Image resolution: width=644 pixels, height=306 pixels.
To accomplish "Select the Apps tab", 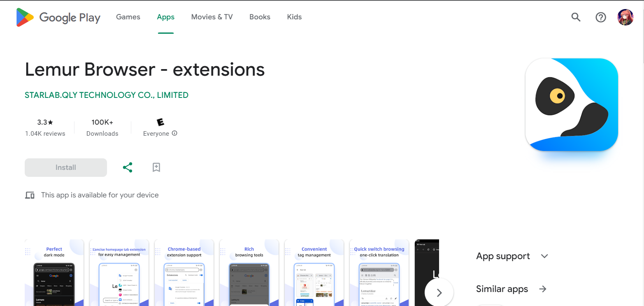I will coord(165,17).
